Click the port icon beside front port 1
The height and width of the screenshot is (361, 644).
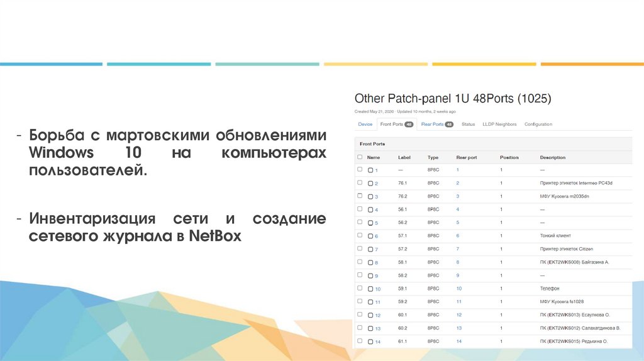point(370,170)
